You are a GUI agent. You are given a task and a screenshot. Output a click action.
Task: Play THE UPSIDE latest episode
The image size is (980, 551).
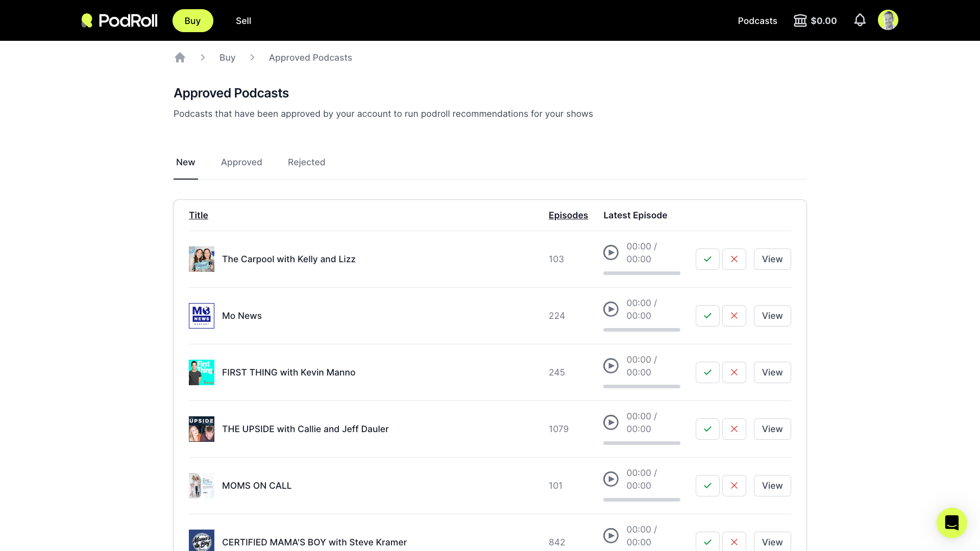611,422
